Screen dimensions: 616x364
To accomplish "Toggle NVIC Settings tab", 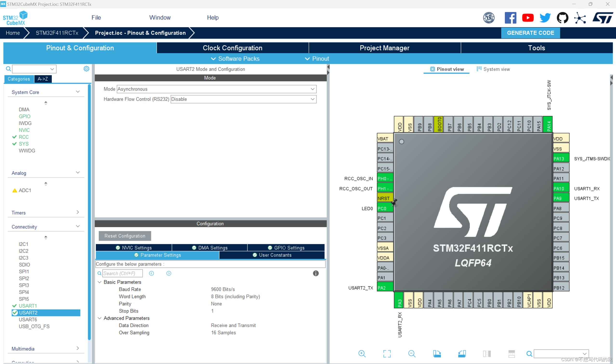I will pyautogui.click(x=135, y=247).
